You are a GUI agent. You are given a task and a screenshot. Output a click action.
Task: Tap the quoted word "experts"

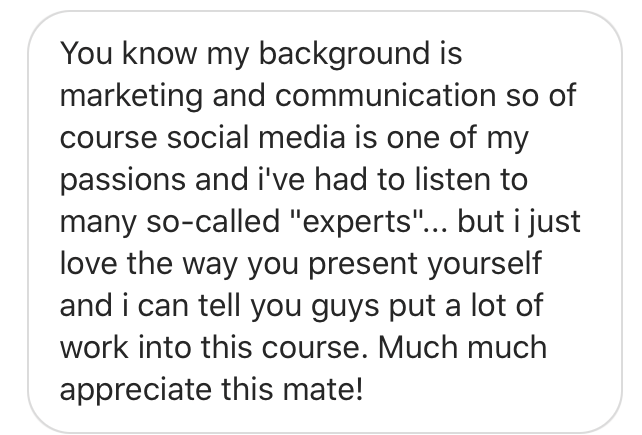(356, 222)
